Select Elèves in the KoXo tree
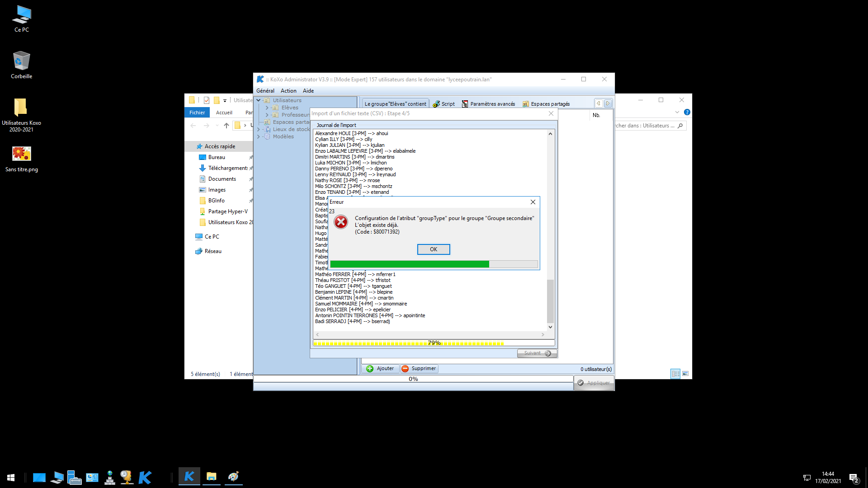The height and width of the screenshot is (488, 868). [x=290, y=108]
